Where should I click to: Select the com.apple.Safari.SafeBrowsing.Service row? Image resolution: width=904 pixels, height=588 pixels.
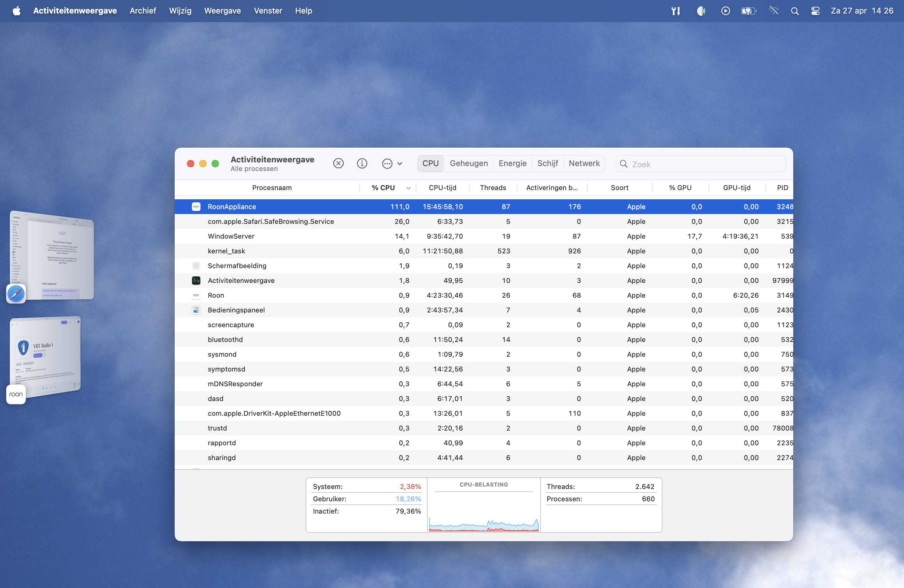click(484, 221)
